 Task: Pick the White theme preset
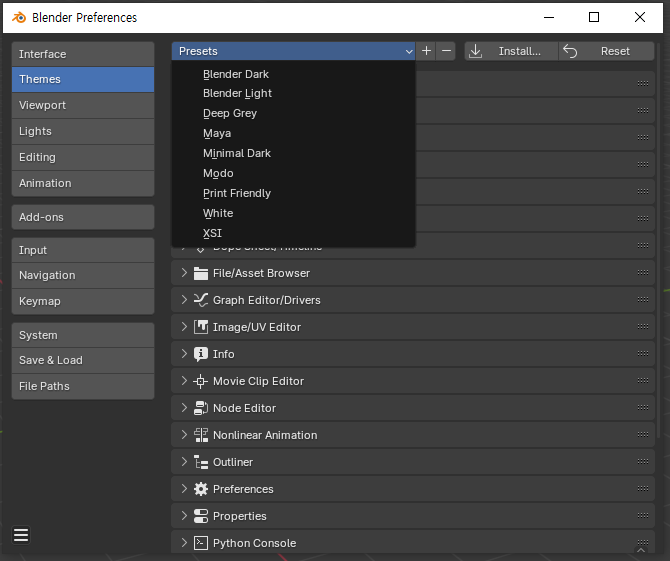point(294,213)
